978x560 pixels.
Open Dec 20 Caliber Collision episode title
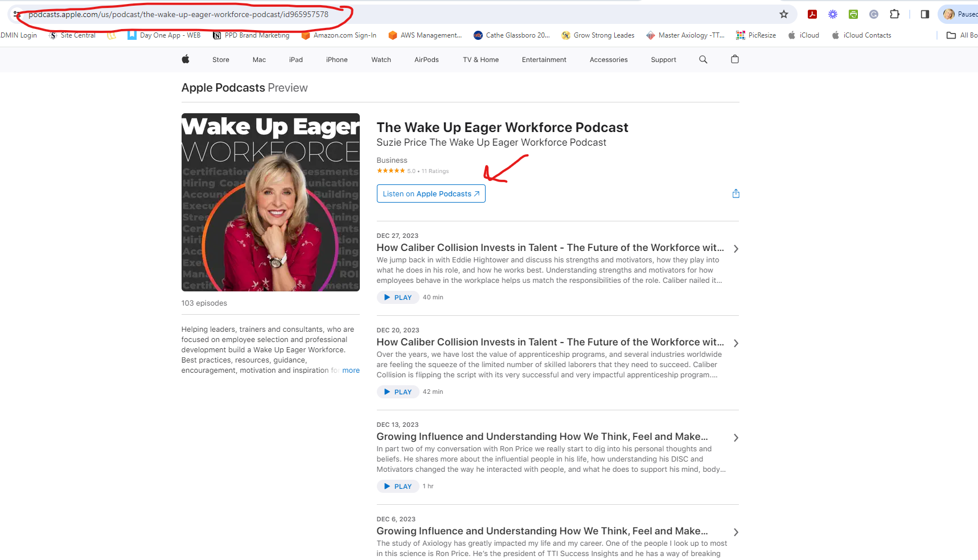pos(550,342)
